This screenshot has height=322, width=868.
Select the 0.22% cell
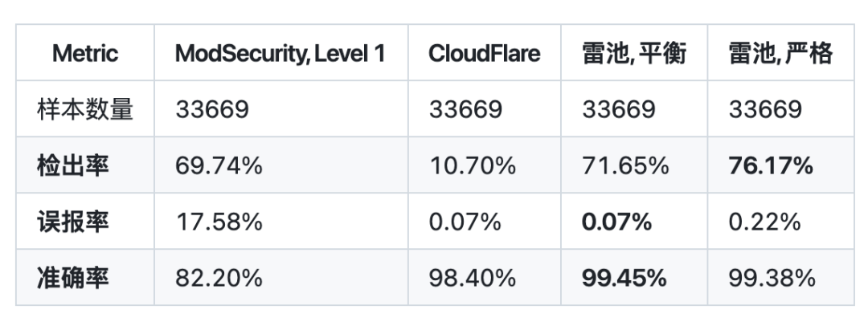click(x=764, y=222)
